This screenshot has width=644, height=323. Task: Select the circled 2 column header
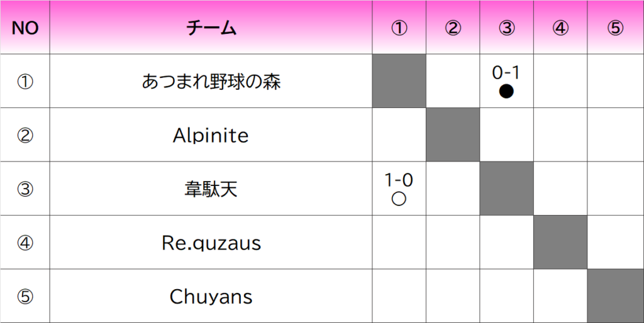tap(453, 28)
